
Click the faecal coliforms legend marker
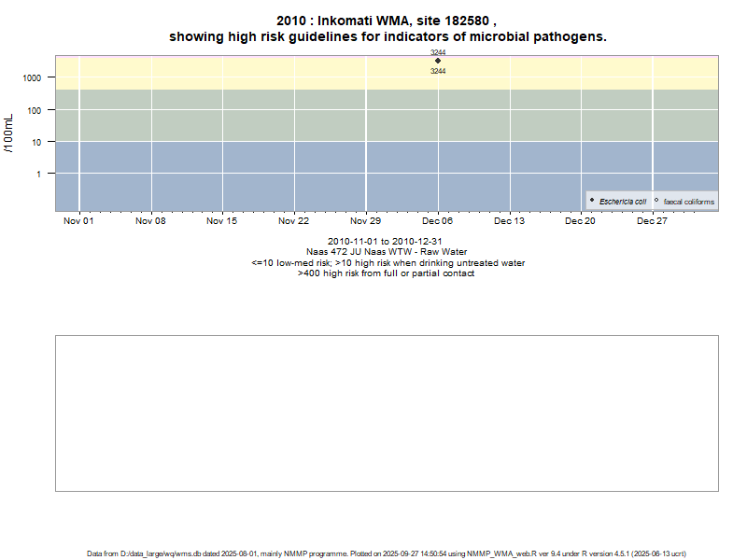656,201
